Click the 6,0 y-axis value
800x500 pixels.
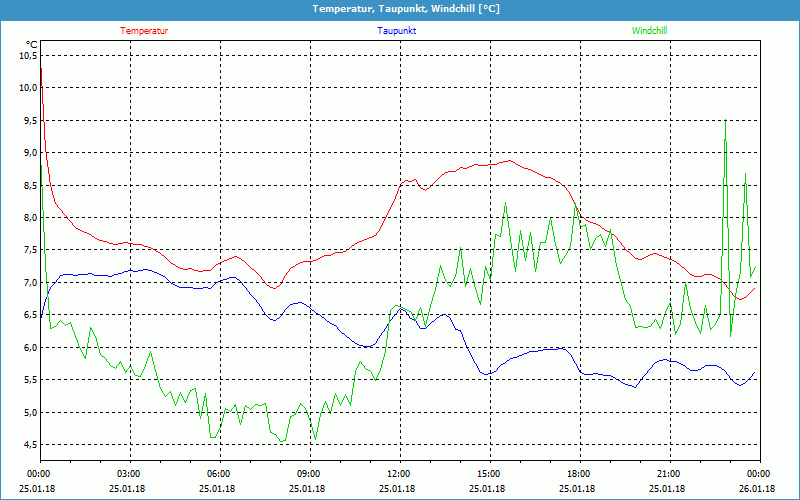30,347
